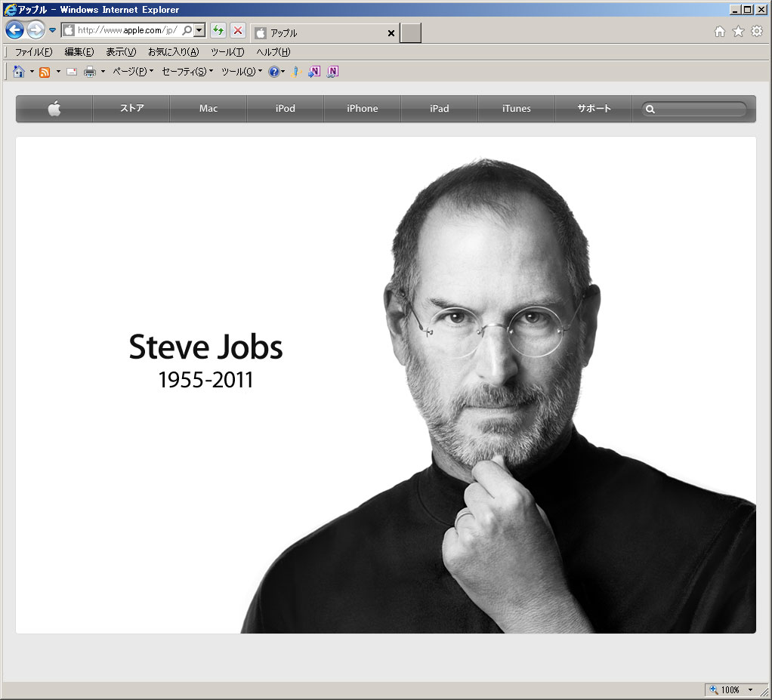This screenshot has width=772, height=700.
Task: Go to the iPod navigation link
Action: coord(285,108)
